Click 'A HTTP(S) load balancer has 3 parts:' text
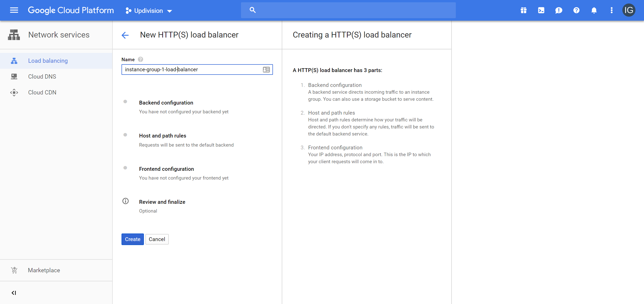Viewport: 644px width, 304px height. click(x=337, y=70)
